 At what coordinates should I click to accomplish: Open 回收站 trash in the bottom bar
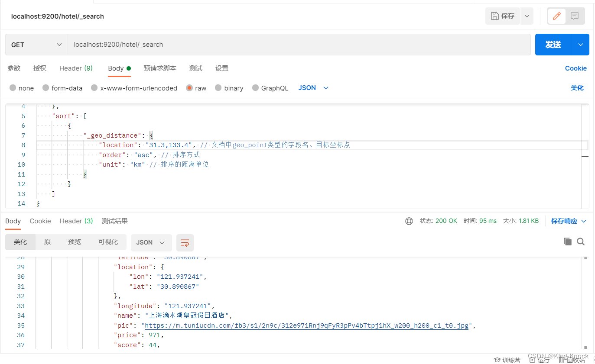click(x=572, y=360)
